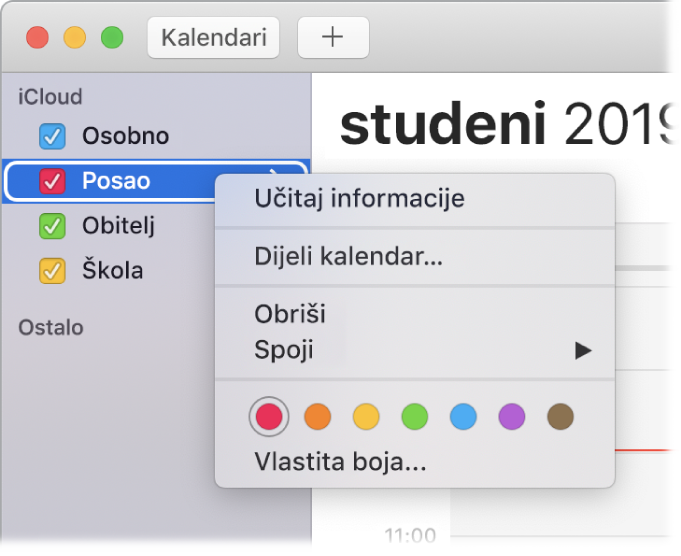Choose Obriši to delete the calendar
The image size is (681, 556).
coord(415,314)
